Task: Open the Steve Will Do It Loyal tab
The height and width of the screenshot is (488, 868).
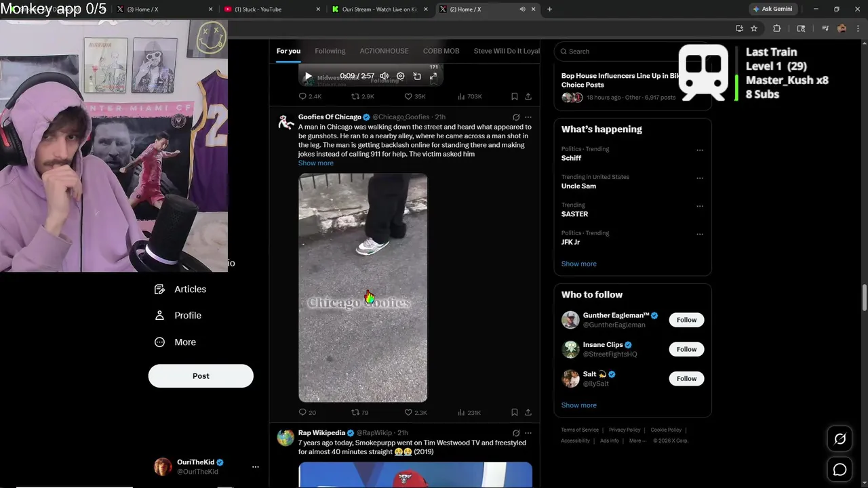Action: pyautogui.click(x=507, y=51)
